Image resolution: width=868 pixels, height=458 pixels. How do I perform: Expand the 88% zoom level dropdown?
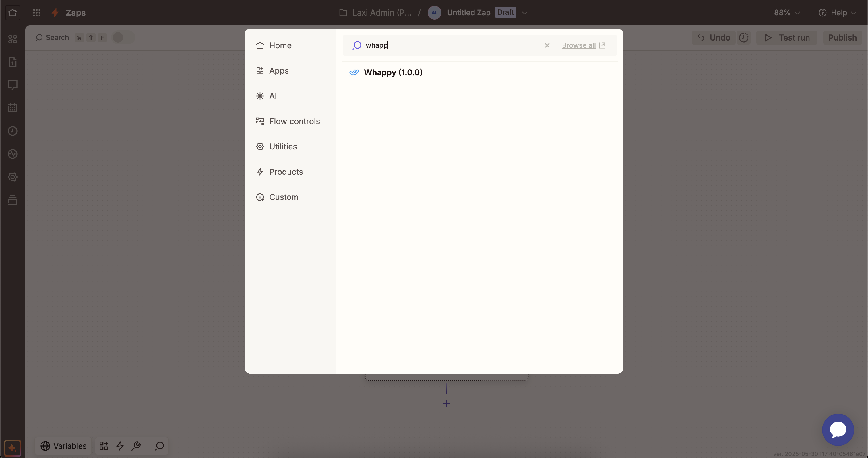pos(786,12)
